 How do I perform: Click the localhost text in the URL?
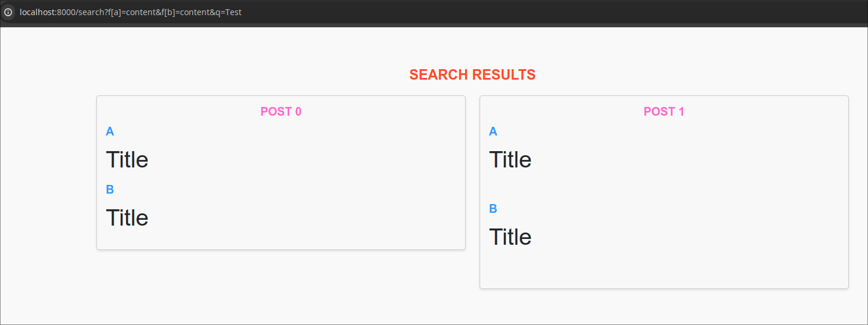[x=37, y=12]
